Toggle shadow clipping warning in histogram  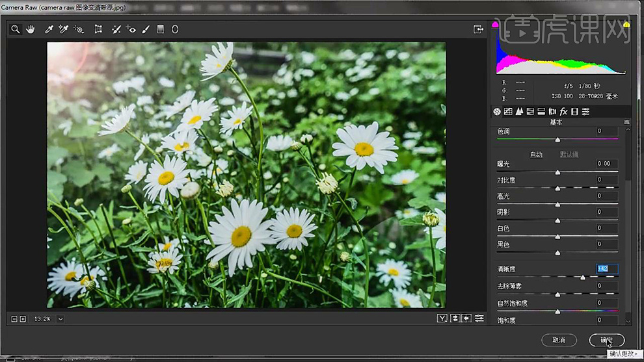tap(495, 25)
